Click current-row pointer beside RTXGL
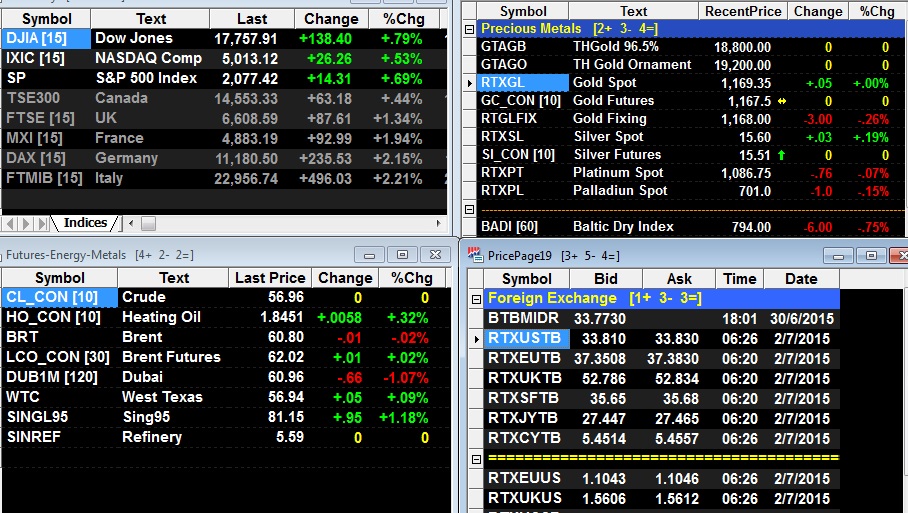Screen dimensions: 908x513 470,83
